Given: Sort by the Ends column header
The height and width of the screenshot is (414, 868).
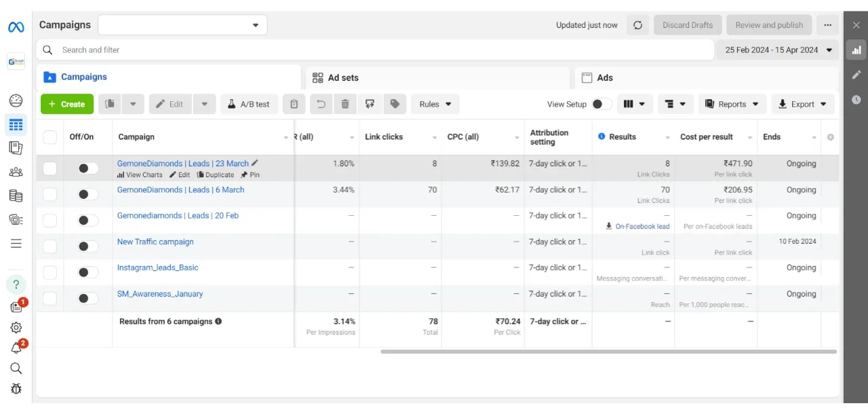Looking at the screenshot, I should tap(772, 137).
